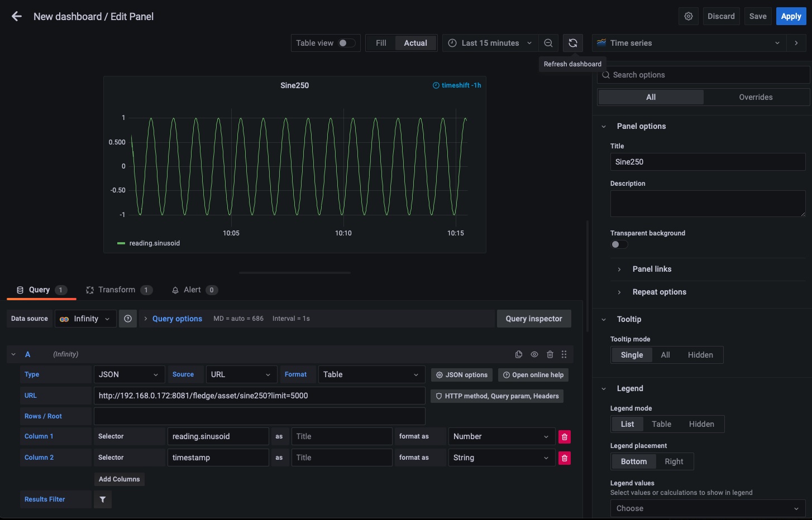Remove Column 1 with red trash icon

click(x=565, y=437)
